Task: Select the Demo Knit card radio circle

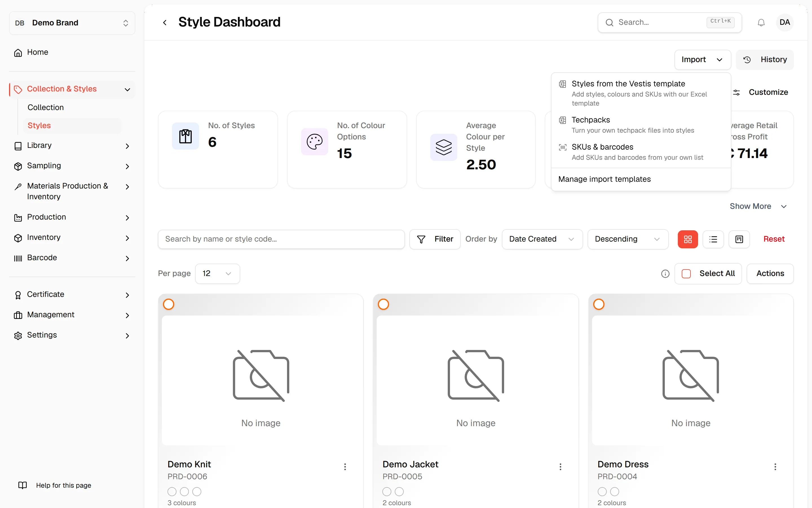Action: [x=168, y=304]
